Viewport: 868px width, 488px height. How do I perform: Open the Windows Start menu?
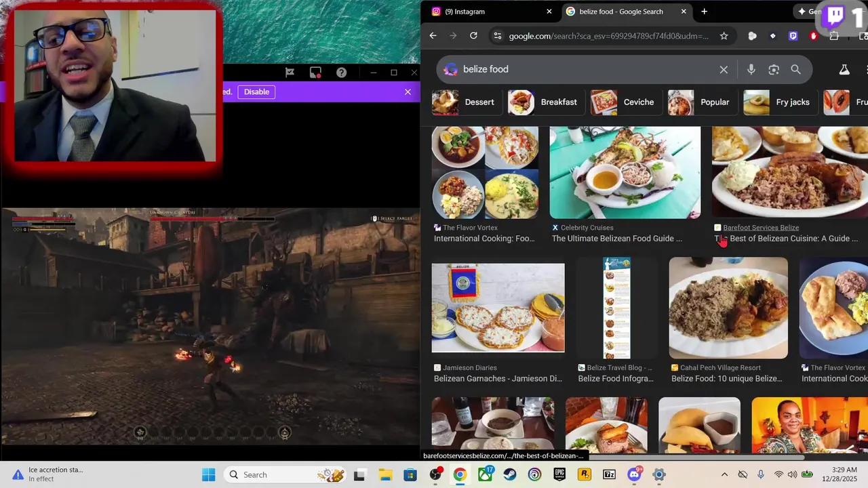pyautogui.click(x=208, y=474)
